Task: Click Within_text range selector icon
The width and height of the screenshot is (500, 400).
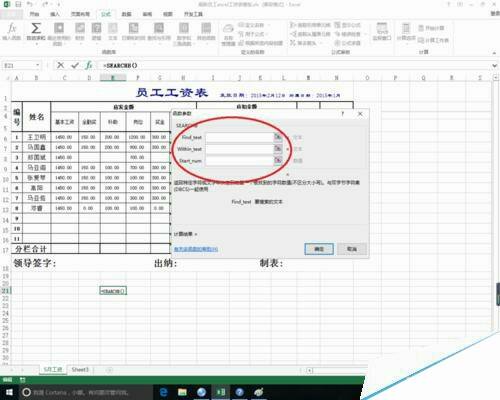Action: [x=278, y=149]
